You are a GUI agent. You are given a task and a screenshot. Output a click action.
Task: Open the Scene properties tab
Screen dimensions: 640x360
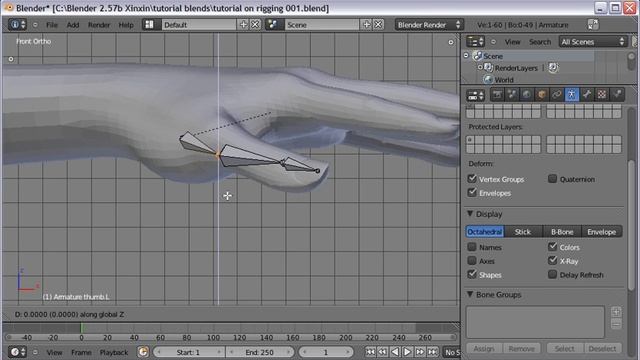click(512, 95)
